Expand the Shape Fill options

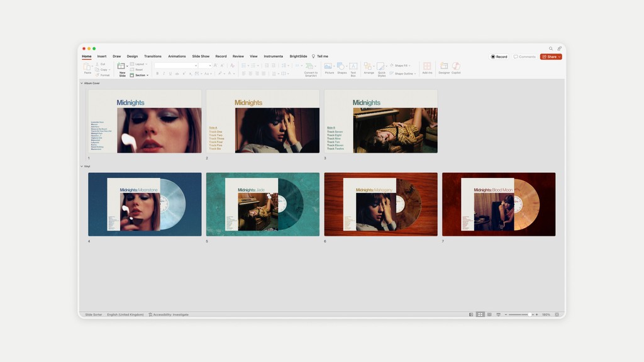409,65
